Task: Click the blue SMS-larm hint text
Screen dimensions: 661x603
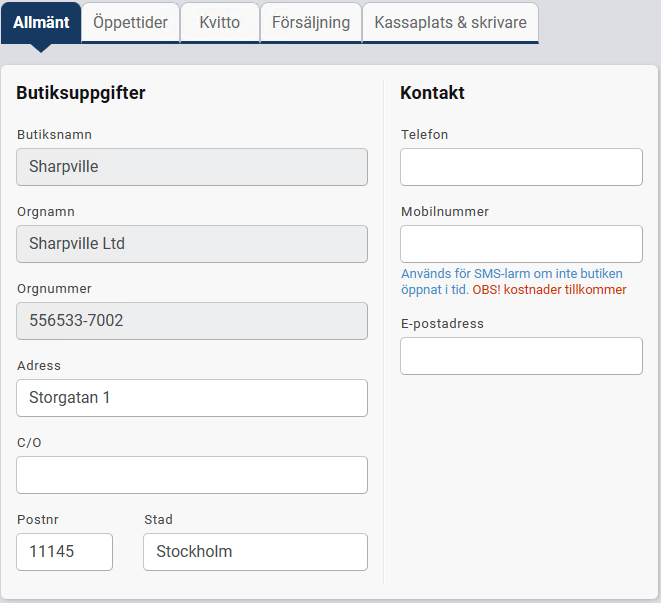Action: [511, 274]
